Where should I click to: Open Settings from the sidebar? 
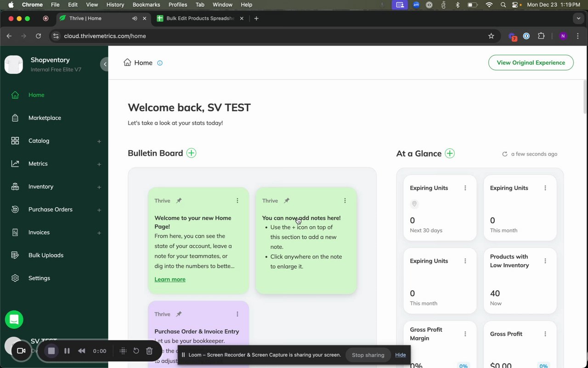point(39,278)
